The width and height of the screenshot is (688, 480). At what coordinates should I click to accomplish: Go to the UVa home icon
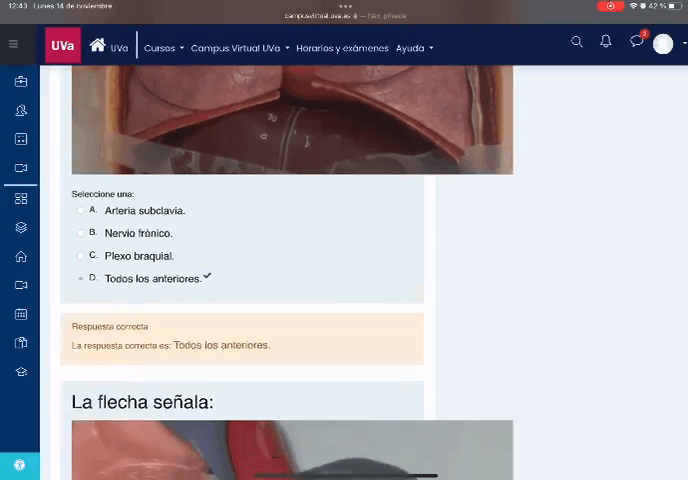point(97,45)
